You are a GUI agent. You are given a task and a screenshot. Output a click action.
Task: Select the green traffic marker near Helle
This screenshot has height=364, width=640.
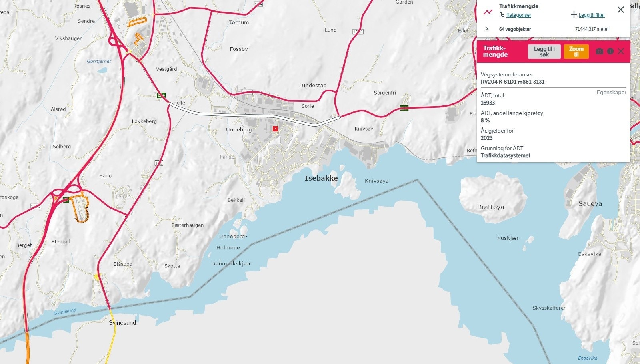click(161, 95)
